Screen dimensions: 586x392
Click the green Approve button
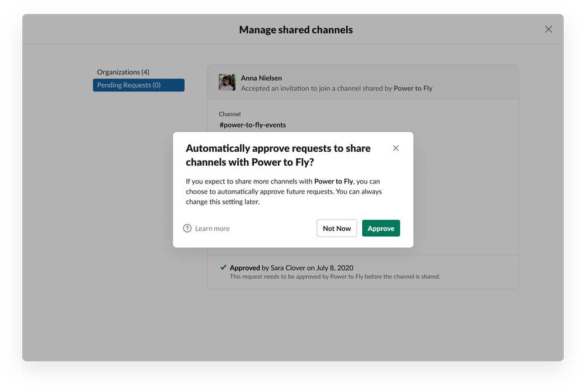coord(381,229)
